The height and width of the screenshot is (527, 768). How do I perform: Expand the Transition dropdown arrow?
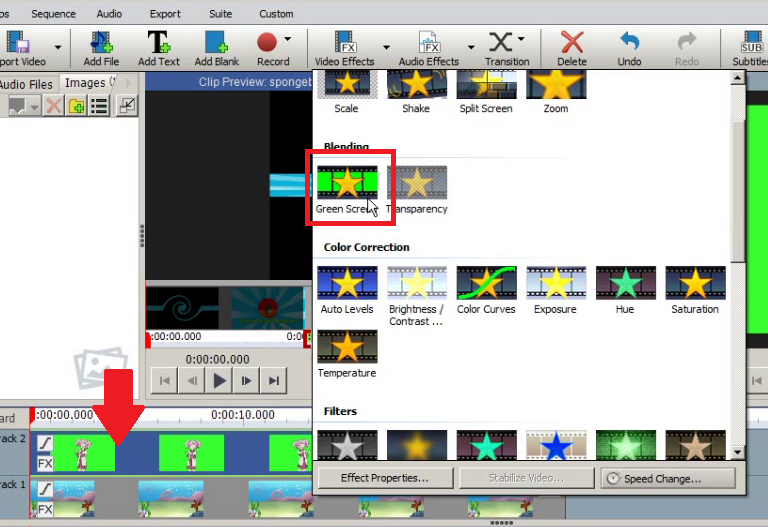click(521, 39)
